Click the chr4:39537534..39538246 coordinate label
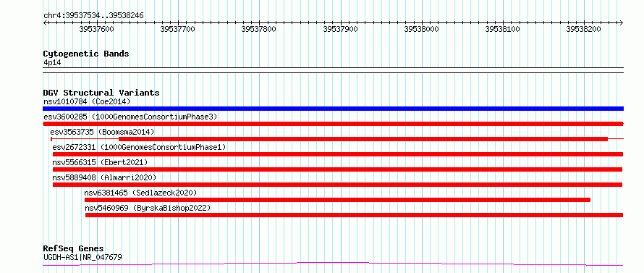The width and height of the screenshot is (644, 273). click(x=93, y=16)
